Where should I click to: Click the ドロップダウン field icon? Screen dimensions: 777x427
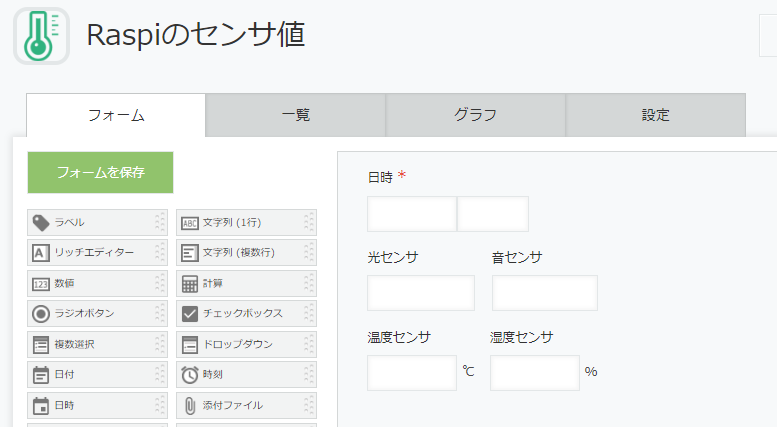190,345
